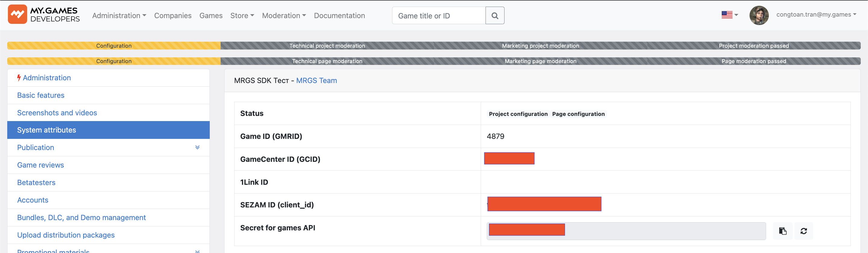Copy the games API secret
Screen dimensions: 868x253
coord(782,231)
